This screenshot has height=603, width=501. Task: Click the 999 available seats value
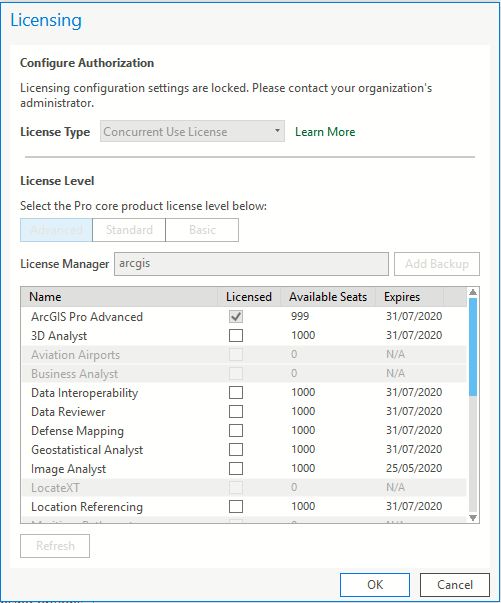click(x=300, y=316)
